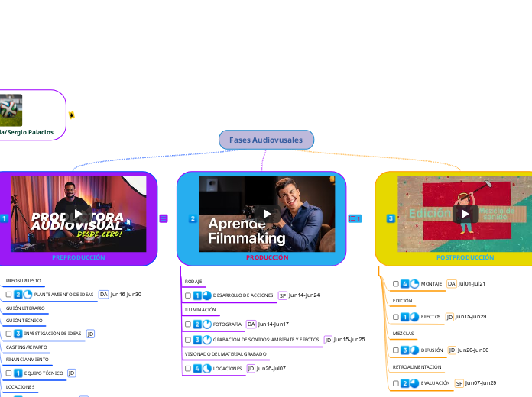Click the Jun14-Jun17 date on Fotografía
Viewport: 532px width, 397px height.
tap(274, 324)
